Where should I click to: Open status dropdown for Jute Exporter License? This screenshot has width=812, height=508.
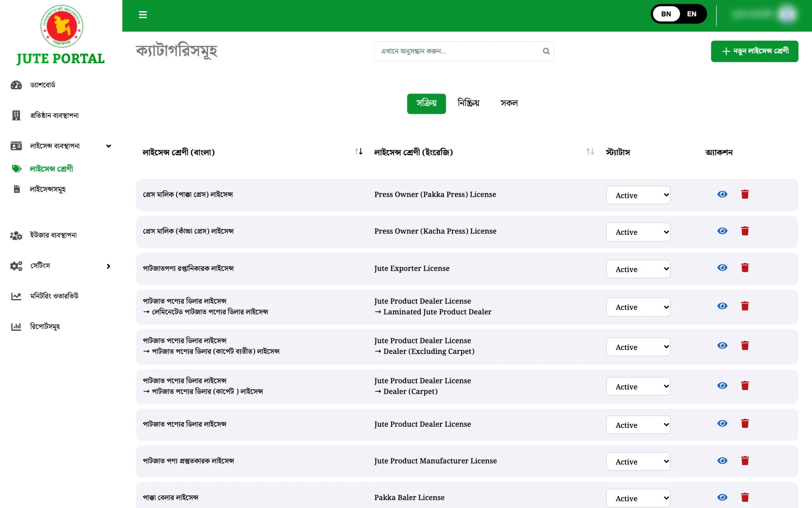638,269
